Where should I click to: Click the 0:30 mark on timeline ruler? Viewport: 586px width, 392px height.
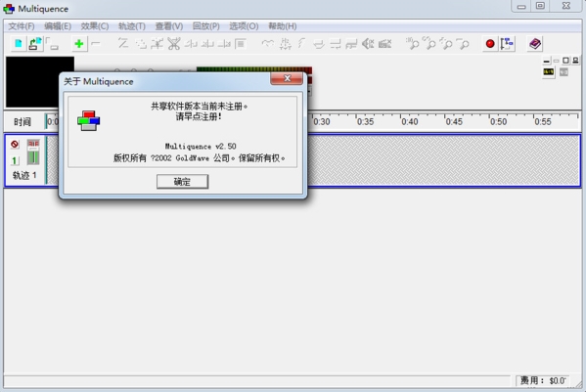point(322,122)
